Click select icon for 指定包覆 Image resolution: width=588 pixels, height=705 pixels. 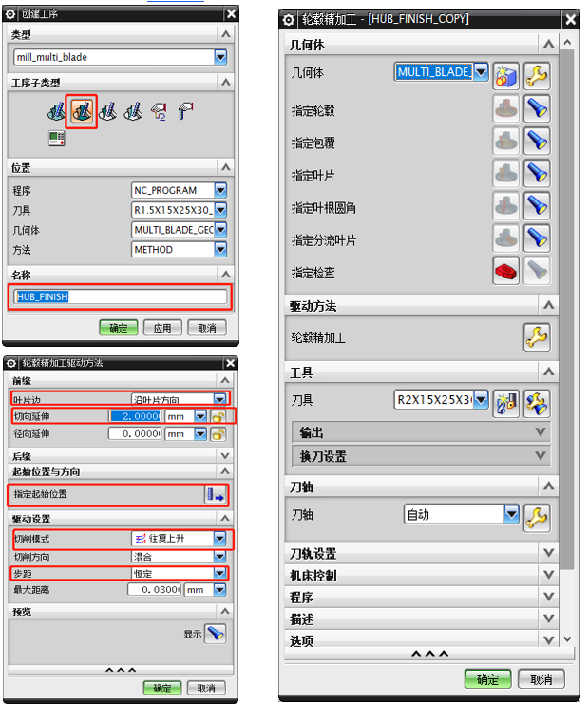pyautogui.click(x=505, y=141)
